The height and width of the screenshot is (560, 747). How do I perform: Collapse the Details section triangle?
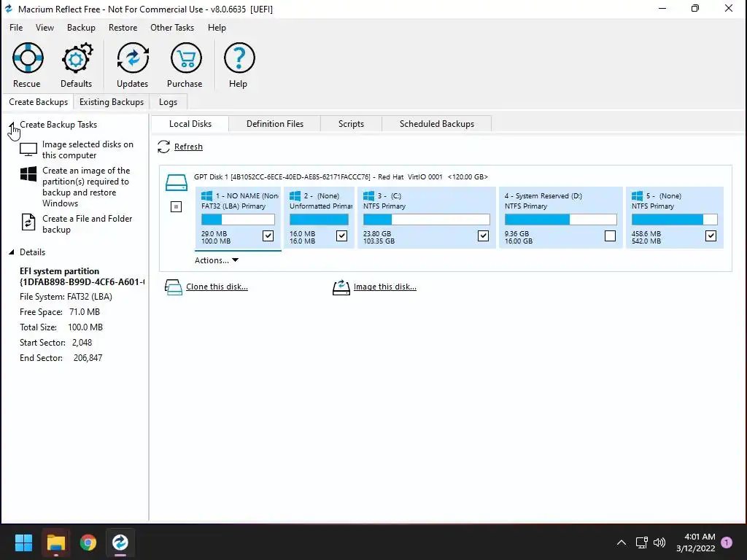[12, 252]
